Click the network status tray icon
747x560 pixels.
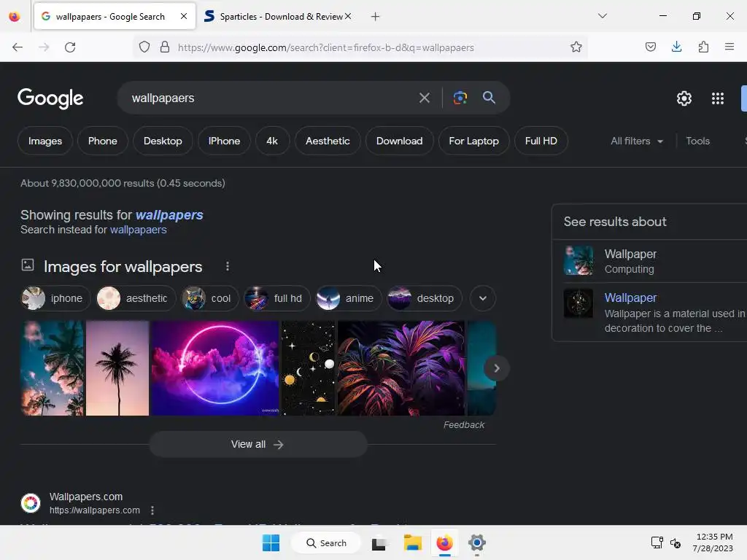coord(657,542)
